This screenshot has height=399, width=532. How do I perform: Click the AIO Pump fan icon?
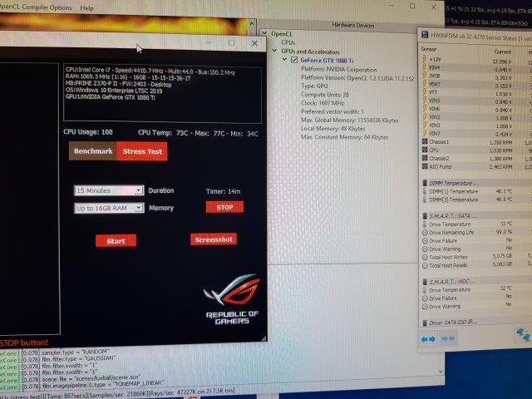click(x=425, y=167)
